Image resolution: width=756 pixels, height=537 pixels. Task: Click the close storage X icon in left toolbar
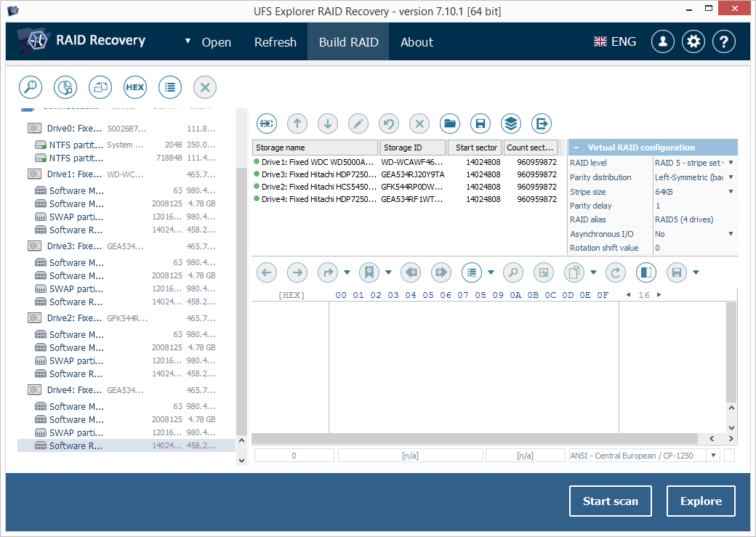pyautogui.click(x=205, y=87)
